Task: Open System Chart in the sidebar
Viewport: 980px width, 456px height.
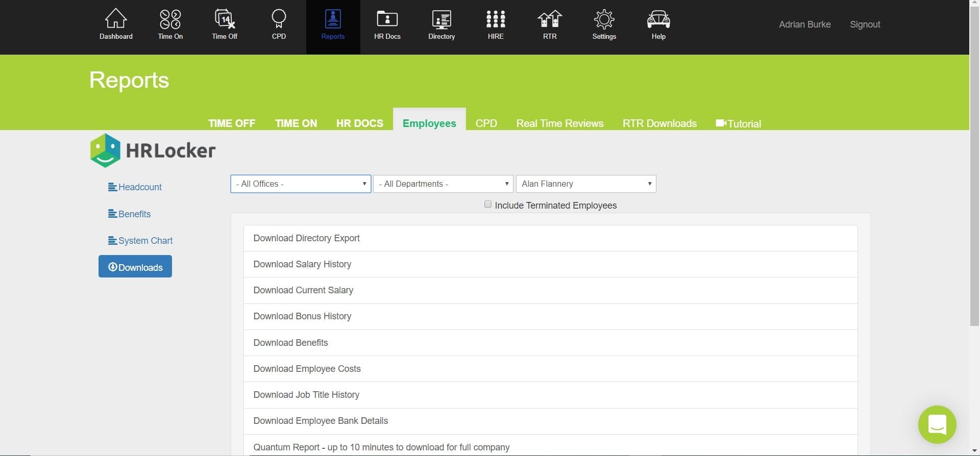Action: pyautogui.click(x=140, y=241)
